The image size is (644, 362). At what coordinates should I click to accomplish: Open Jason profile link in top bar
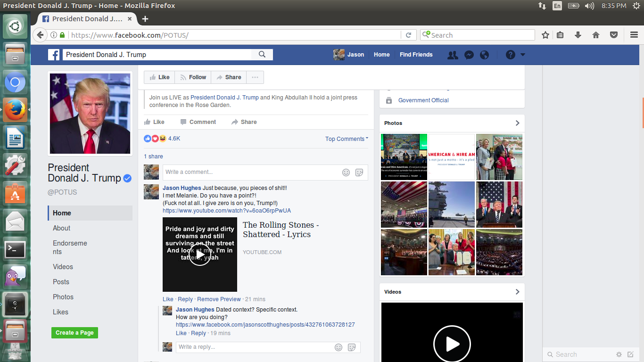click(349, 55)
